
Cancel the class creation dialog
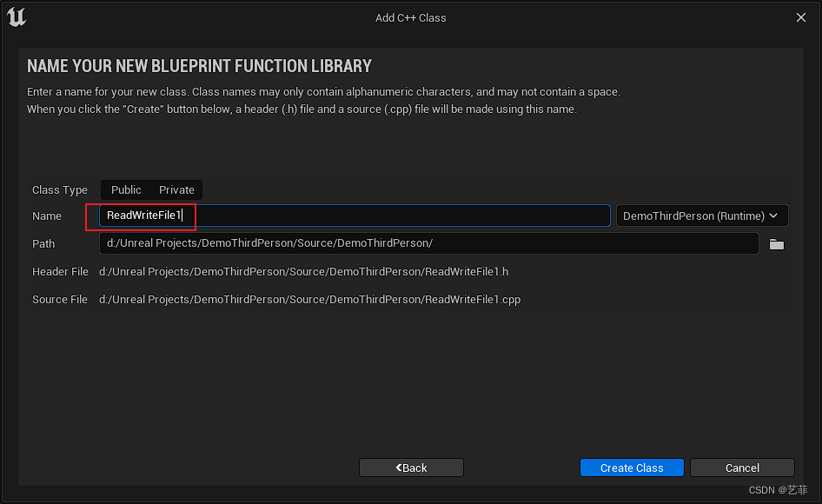point(742,468)
